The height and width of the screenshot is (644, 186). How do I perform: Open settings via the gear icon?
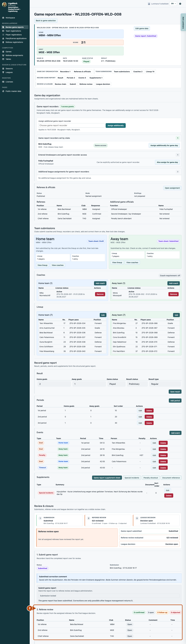pyautogui.click(x=180, y=4)
